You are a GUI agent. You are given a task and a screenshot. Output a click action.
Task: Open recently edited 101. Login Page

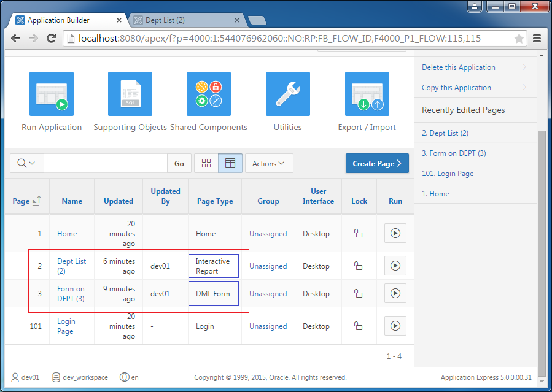click(x=448, y=174)
